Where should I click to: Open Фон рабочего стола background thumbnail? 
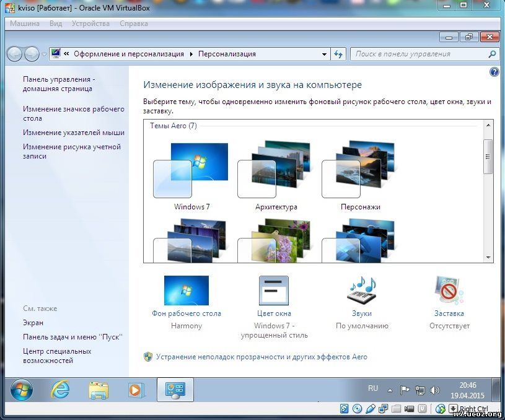coord(187,290)
